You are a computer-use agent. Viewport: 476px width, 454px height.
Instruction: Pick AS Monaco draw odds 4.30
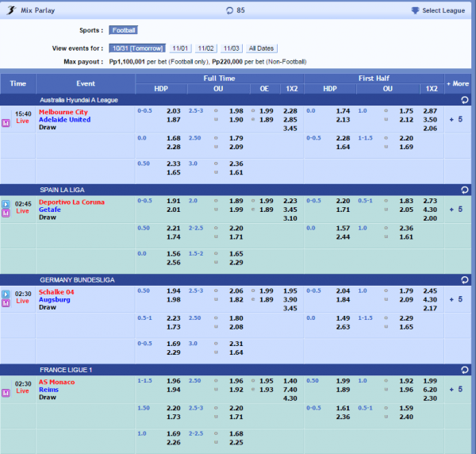pyautogui.click(x=290, y=398)
